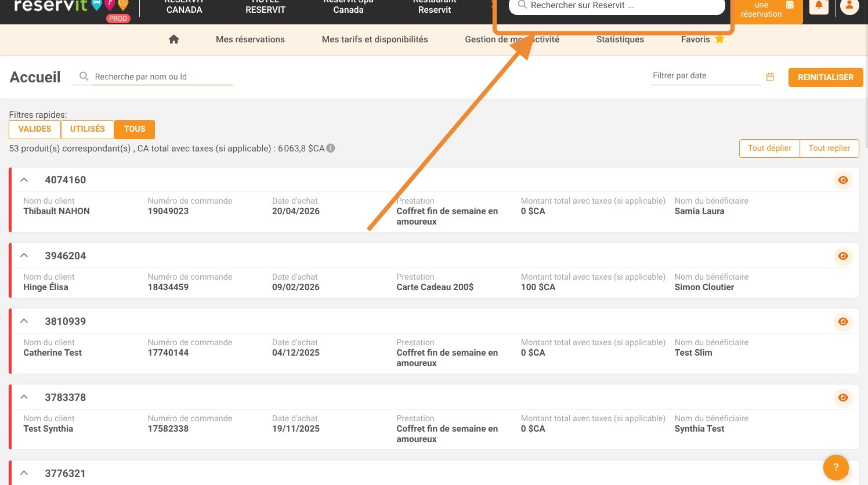Click the REINITIALISER button
Image resolution: width=868 pixels, height=485 pixels.
[x=826, y=77]
